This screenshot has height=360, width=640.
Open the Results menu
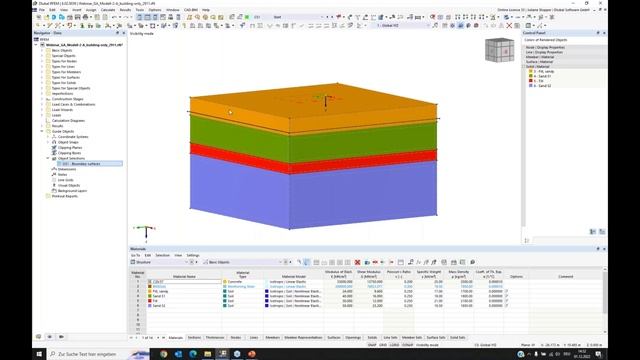125,10
